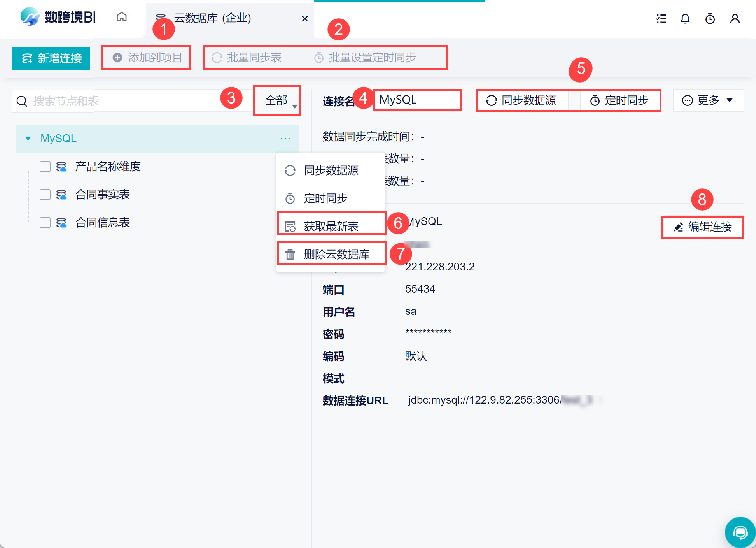This screenshot has height=548, width=756.
Task: Open the task list icon at top right
Action: pos(661,19)
